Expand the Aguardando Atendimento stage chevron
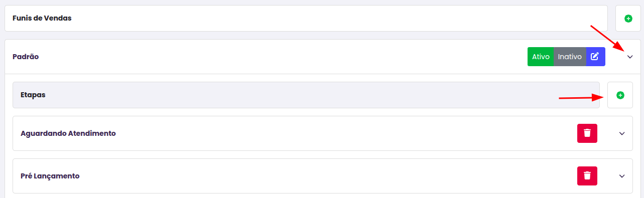Screen dimensions: 644x198 pyautogui.click(x=622, y=133)
